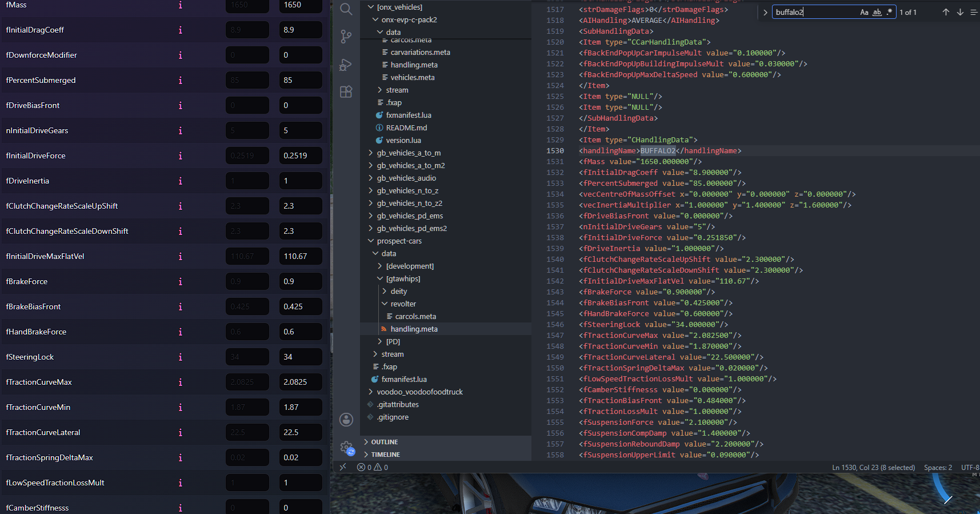Expand the voodoo_voodoofoodtruck folder
This screenshot has height=514, width=980.
tap(419, 392)
